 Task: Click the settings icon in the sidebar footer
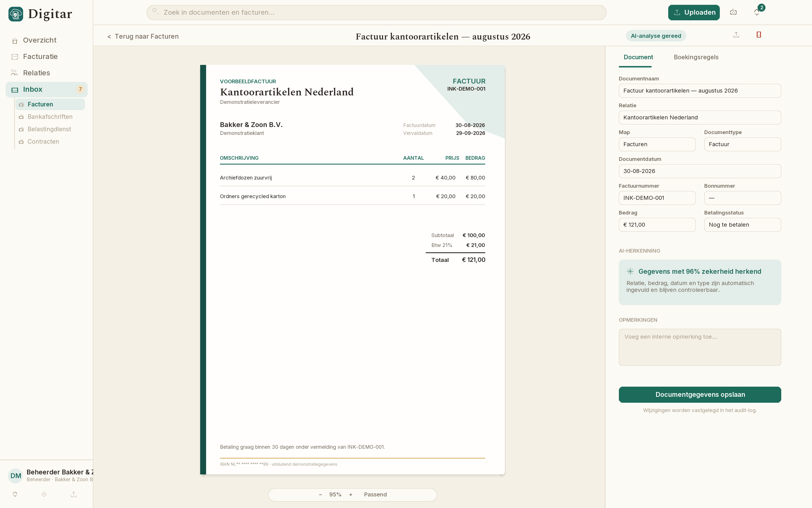[x=44, y=494]
